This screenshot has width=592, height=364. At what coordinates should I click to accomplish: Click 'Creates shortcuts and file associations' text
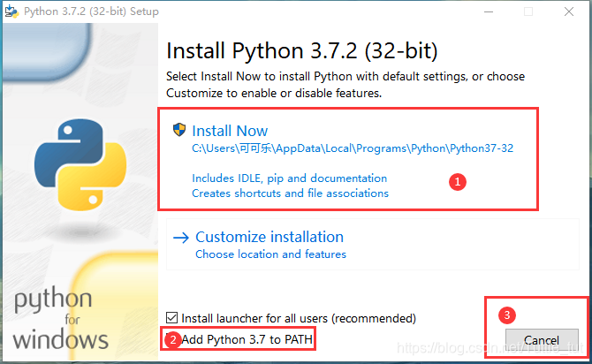(x=290, y=193)
